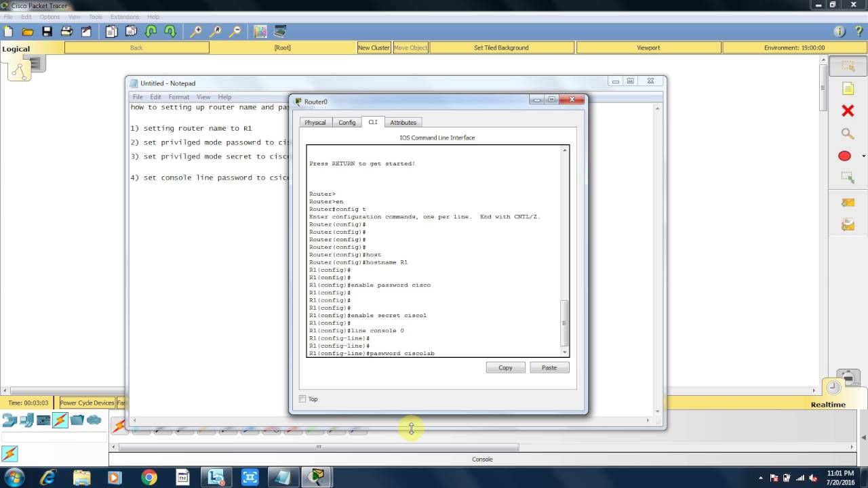This screenshot has height=488, width=868.
Task: Open the Notepad View menu
Action: 203,97
